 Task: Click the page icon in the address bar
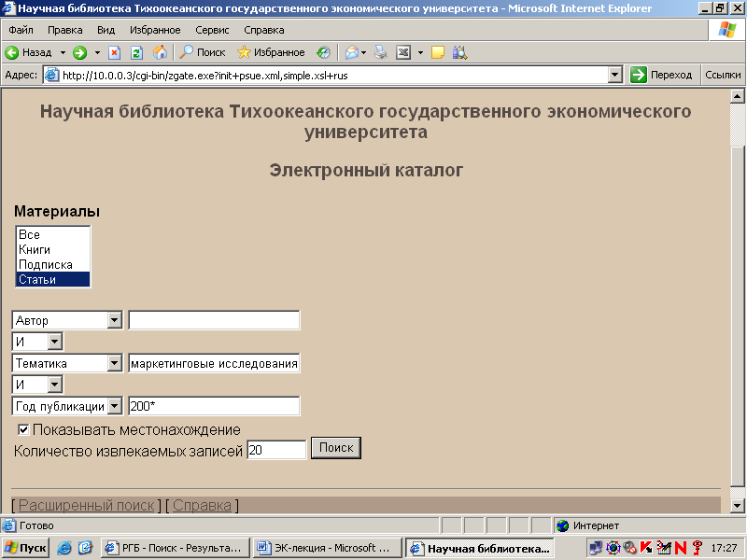[x=51, y=75]
